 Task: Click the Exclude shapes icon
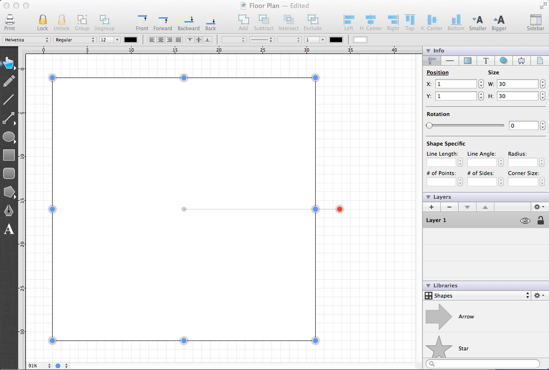pos(313,22)
